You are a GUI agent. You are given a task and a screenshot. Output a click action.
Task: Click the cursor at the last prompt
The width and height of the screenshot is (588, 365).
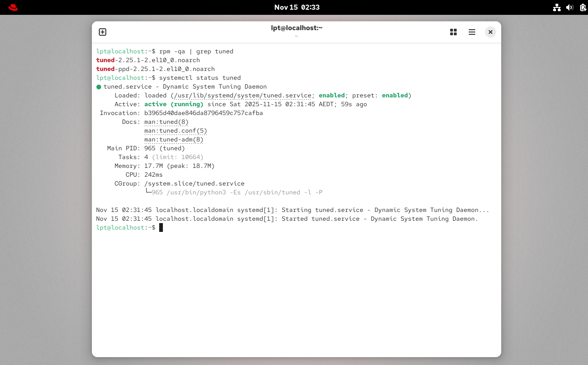[x=161, y=228]
